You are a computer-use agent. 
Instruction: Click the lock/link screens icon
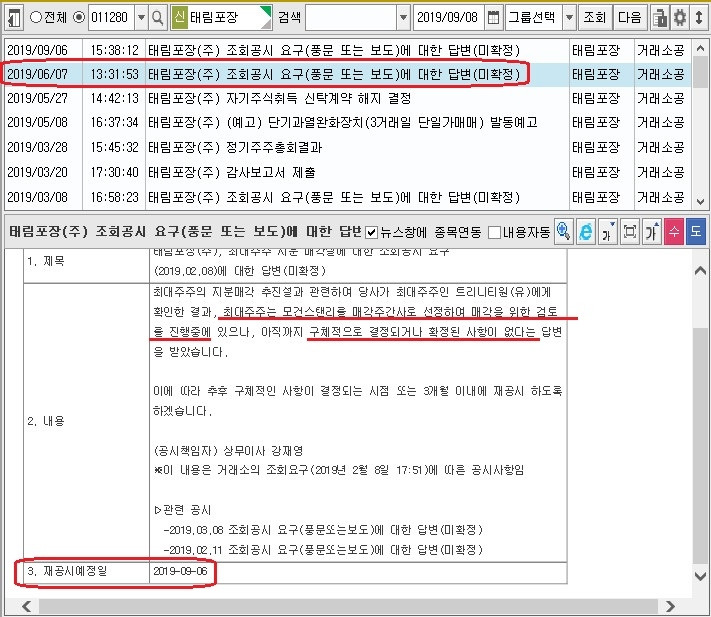point(660,18)
